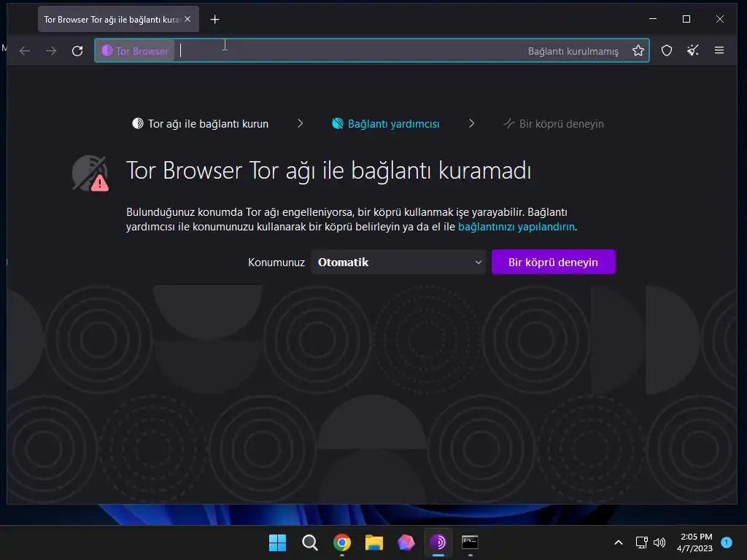
Task: Click the Tor Browser identity badge
Action: 135,50
